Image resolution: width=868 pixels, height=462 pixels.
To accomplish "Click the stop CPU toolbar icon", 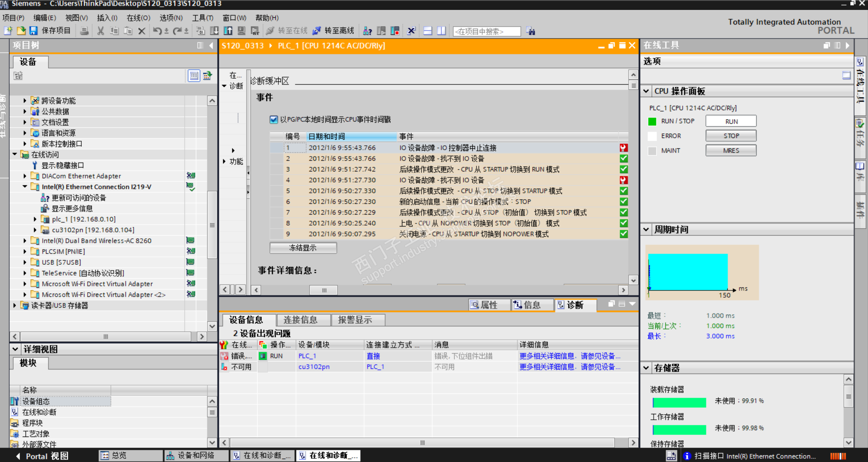I will coord(395,31).
